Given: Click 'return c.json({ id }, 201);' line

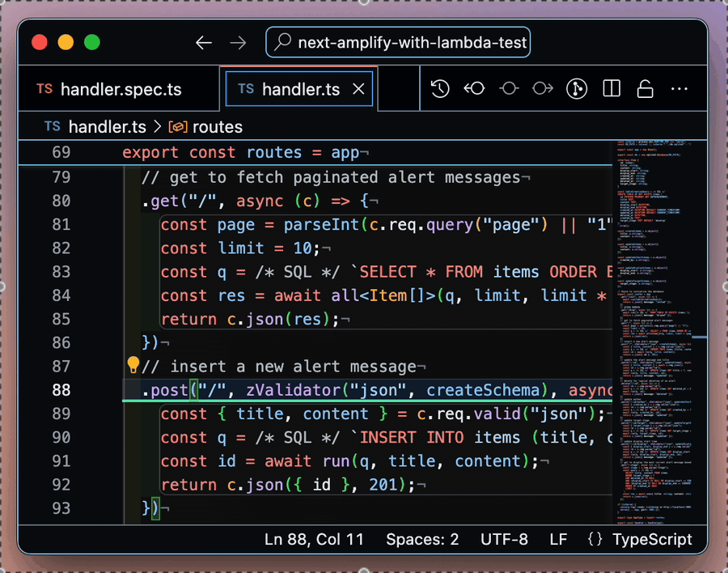Looking at the screenshot, I should point(288,485).
